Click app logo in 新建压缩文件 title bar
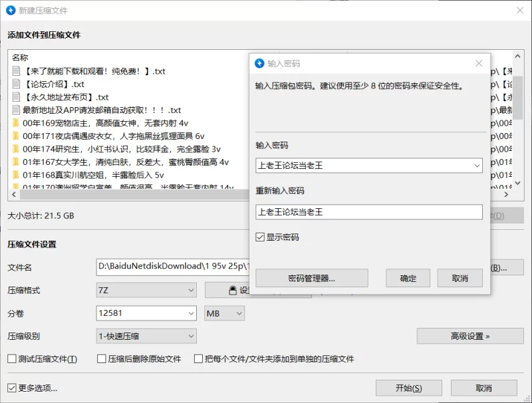Screen dimensions: 532x403 (x=11, y=10)
